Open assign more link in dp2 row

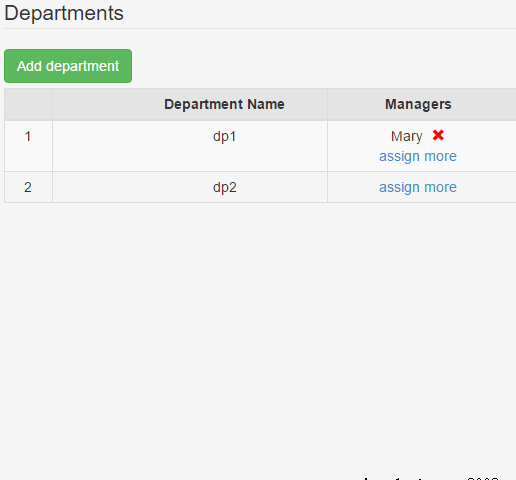pos(418,187)
